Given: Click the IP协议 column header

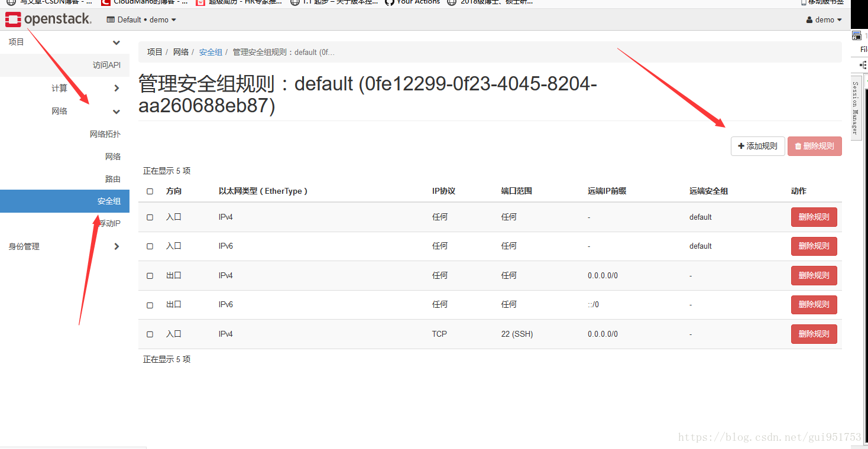Looking at the screenshot, I should 443,191.
